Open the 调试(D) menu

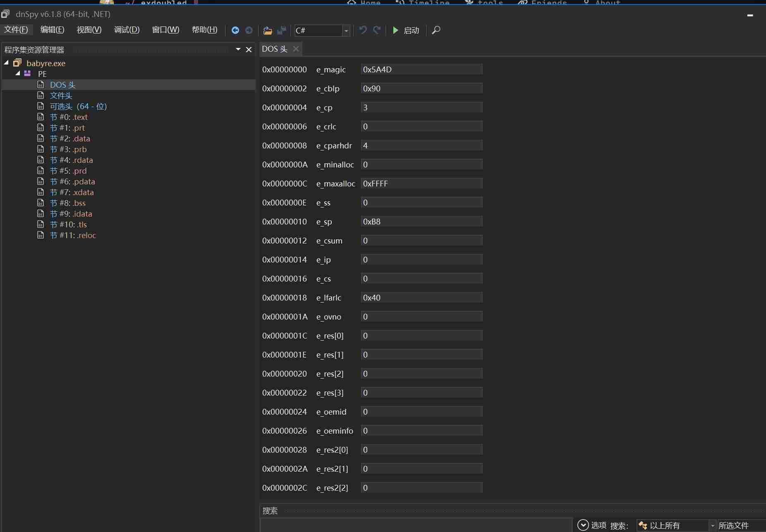[x=127, y=30]
